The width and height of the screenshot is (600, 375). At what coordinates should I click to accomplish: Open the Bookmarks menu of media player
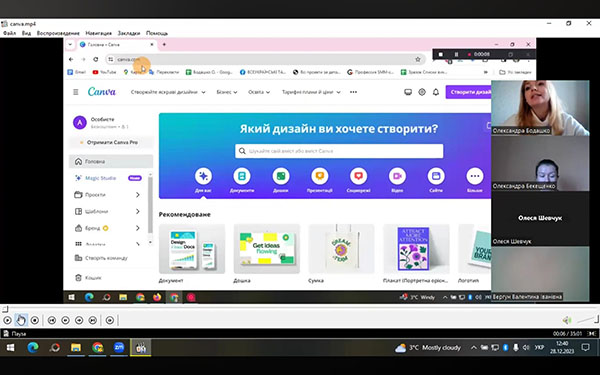click(x=129, y=33)
